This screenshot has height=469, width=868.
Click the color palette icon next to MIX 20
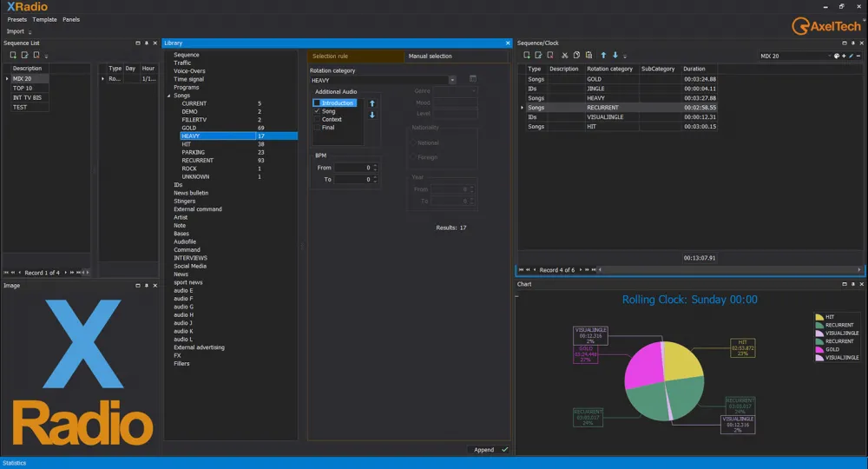[x=837, y=56]
